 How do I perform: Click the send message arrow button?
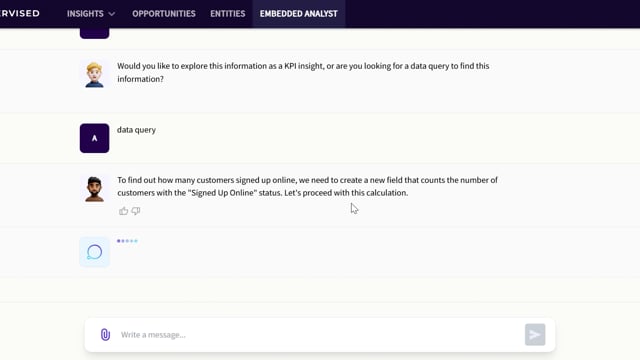tap(535, 335)
